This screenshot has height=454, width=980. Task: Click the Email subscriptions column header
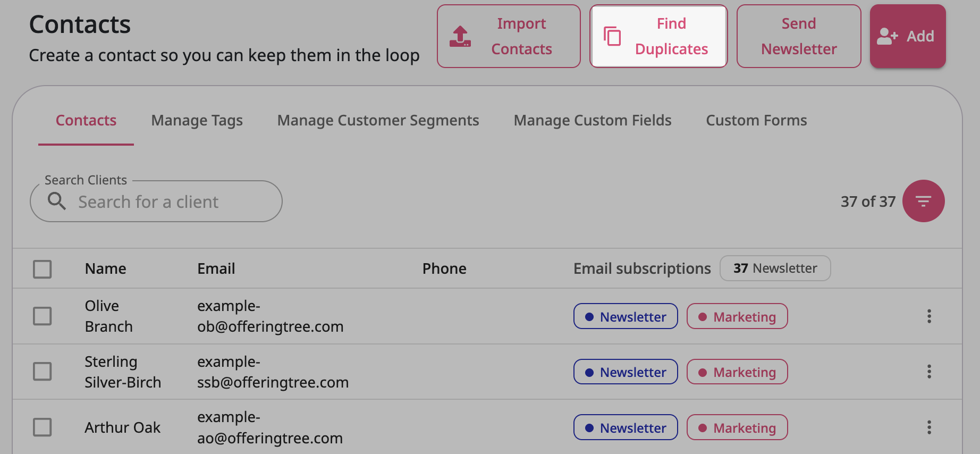[x=642, y=268]
